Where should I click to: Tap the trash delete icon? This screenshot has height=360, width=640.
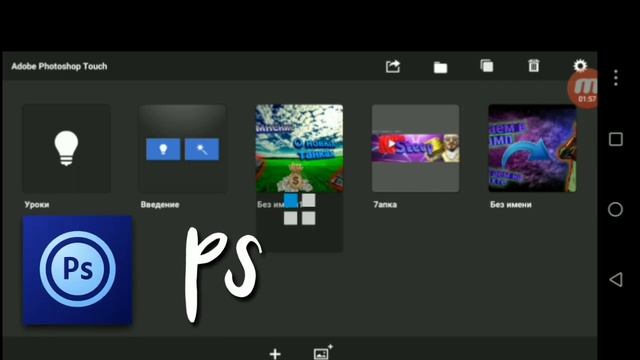(533, 66)
